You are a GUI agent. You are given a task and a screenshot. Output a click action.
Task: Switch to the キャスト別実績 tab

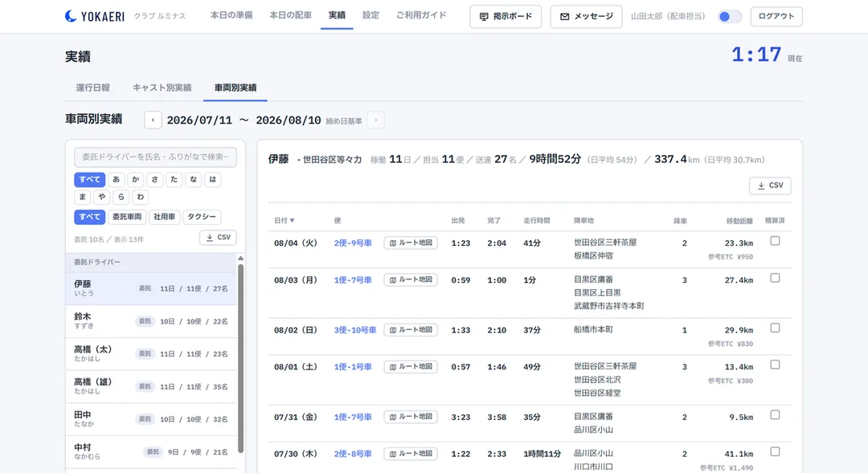pyautogui.click(x=162, y=88)
